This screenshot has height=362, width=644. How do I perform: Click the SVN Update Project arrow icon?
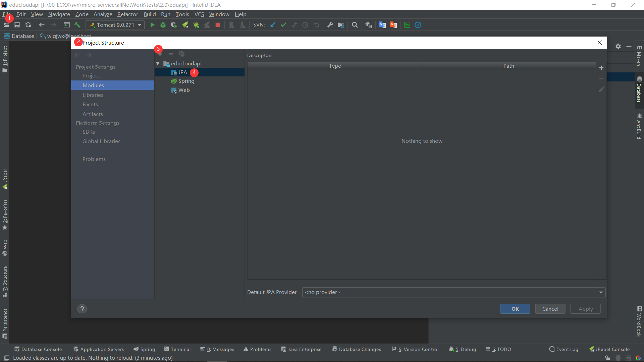pos(273,25)
